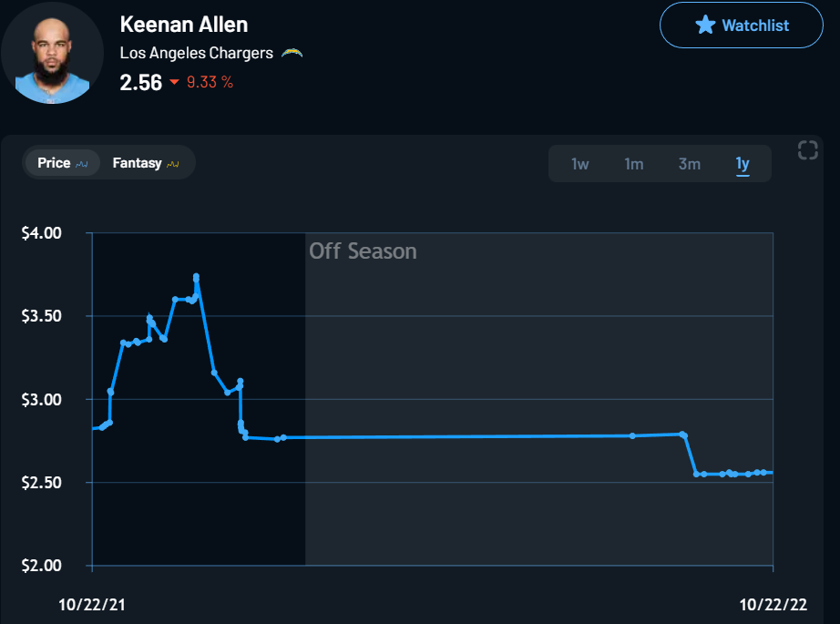Click the $4.00 y-axis label

pyautogui.click(x=41, y=233)
